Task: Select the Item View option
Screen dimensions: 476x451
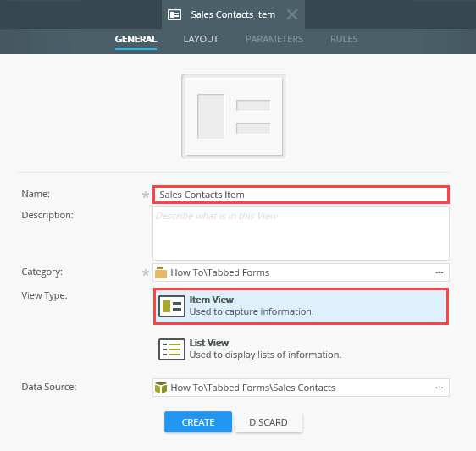Action: point(301,306)
